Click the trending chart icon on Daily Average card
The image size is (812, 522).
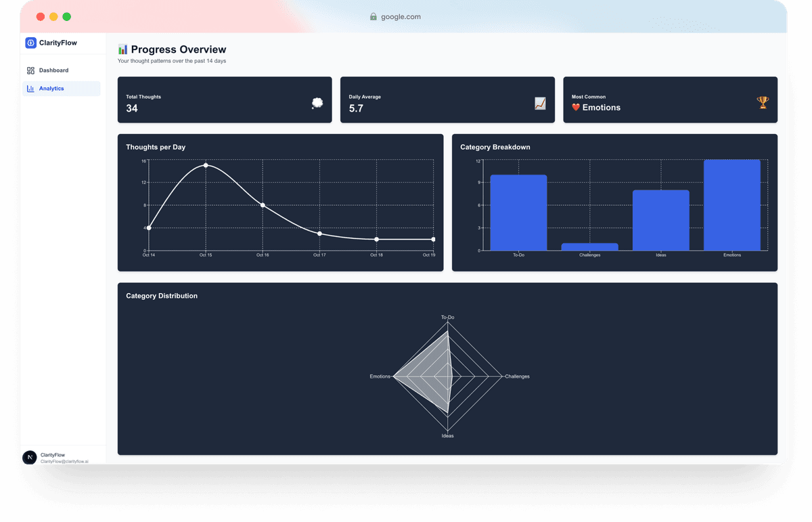click(x=539, y=102)
